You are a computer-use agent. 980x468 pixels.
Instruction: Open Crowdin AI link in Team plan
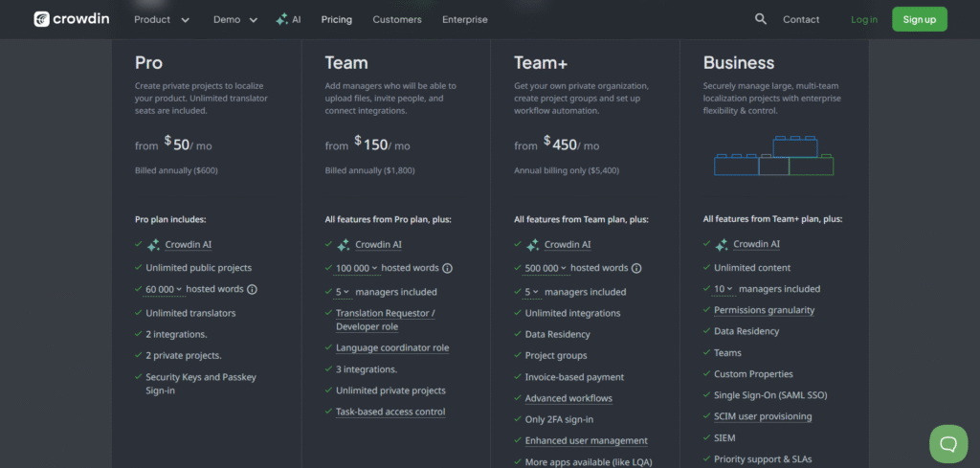click(x=378, y=244)
